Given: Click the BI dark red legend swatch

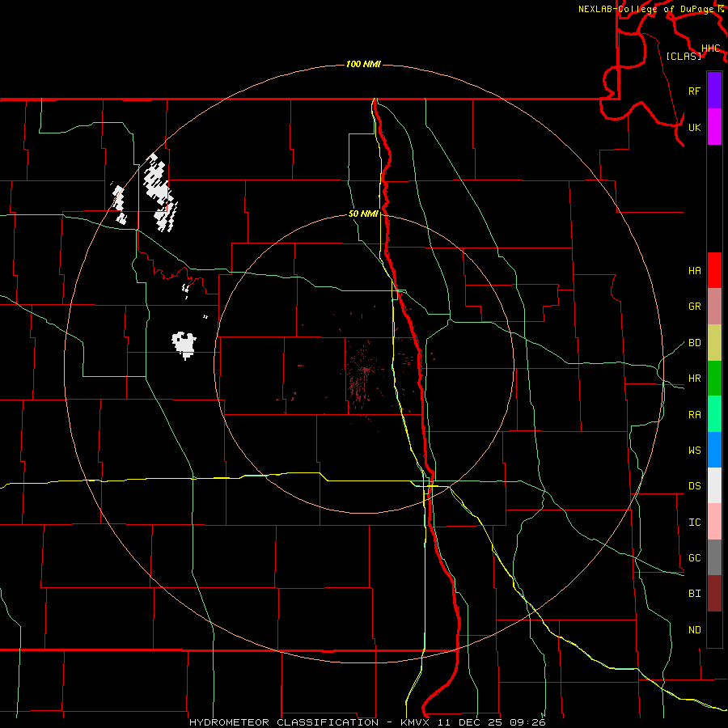Looking at the screenshot, I should pyautogui.click(x=714, y=594).
